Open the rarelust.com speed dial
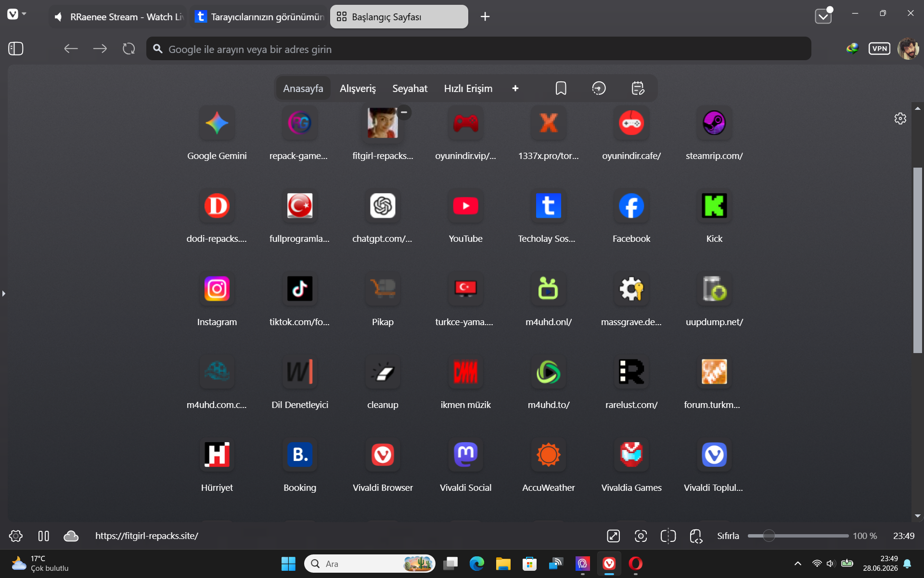This screenshot has width=924, height=578. pyautogui.click(x=631, y=372)
